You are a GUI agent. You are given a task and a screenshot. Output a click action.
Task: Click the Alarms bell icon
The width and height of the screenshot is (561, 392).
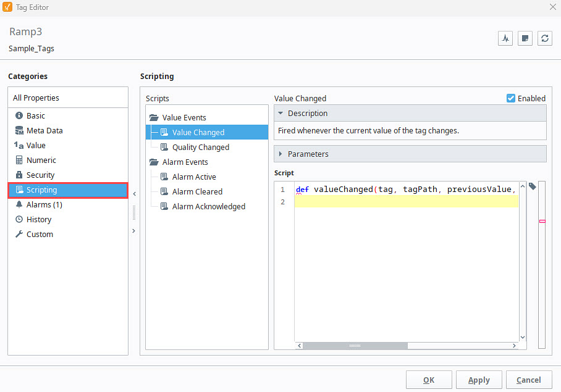click(19, 204)
